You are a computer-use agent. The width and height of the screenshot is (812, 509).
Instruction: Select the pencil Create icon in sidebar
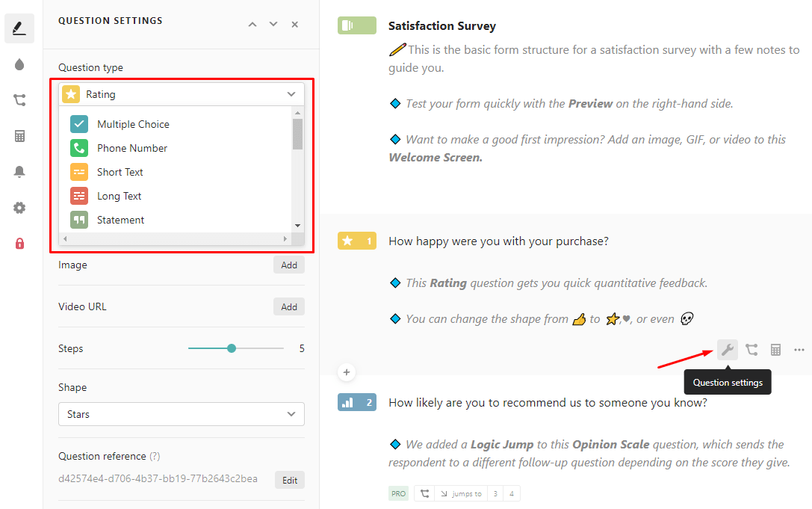pos(19,28)
